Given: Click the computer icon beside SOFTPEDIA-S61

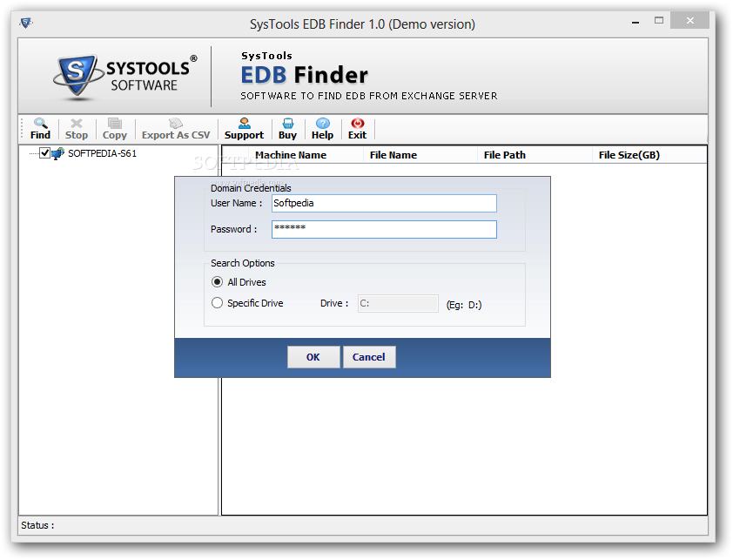Looking at the screenshot, I should pyautogui.click(x=58, y=153).
